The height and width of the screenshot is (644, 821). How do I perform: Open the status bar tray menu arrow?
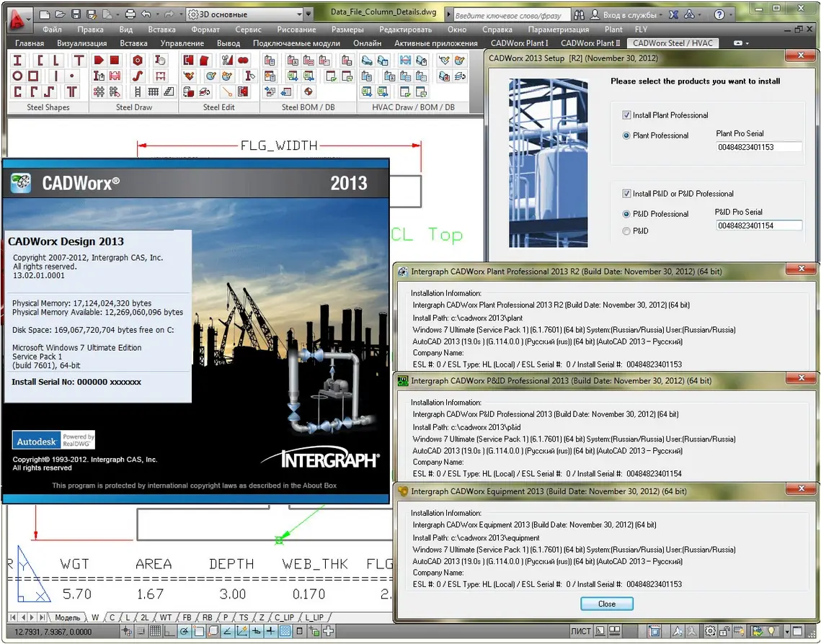pyautogui.click(x=786, y=632)
